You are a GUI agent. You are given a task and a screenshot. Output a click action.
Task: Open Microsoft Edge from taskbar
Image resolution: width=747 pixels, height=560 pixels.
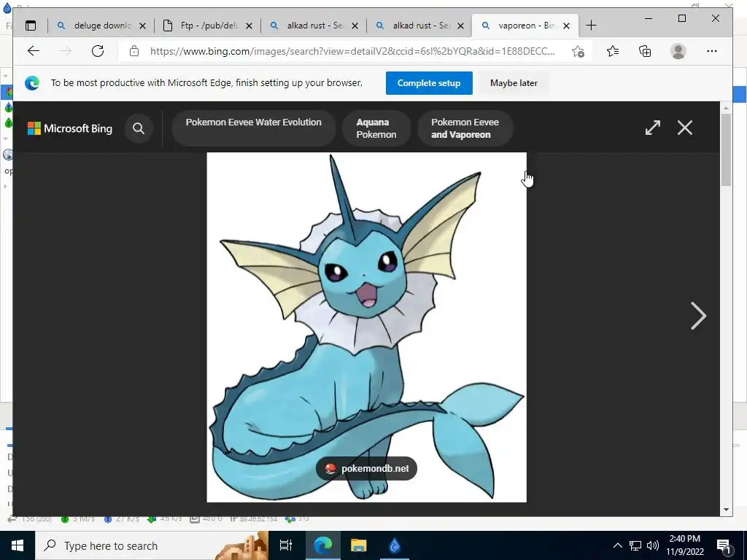tap(322, 545)
